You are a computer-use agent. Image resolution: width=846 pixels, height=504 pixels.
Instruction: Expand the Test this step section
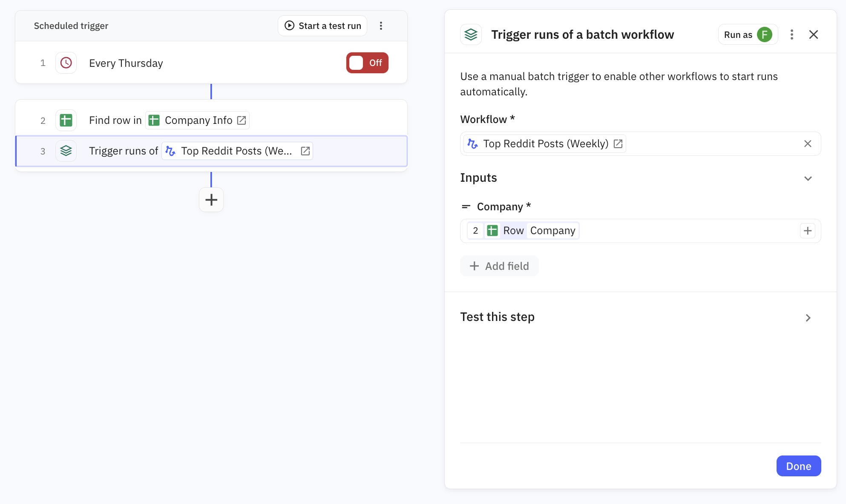point(808,318)
